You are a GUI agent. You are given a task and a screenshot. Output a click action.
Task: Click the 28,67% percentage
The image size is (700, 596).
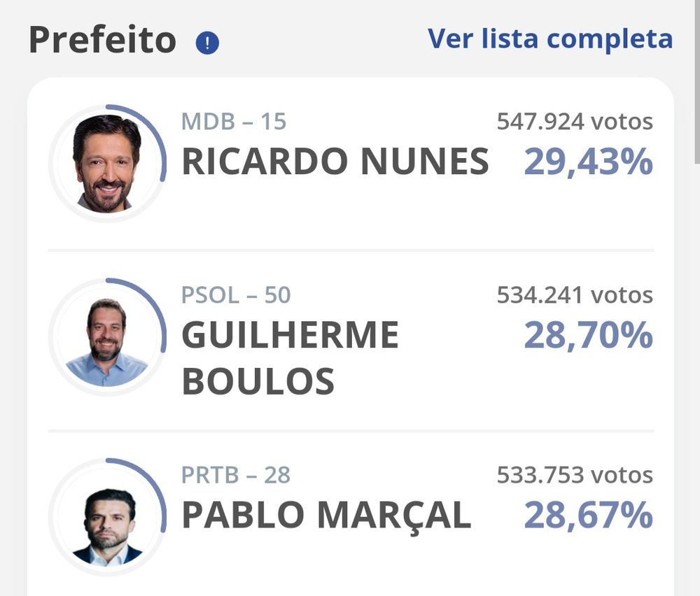point(588,516)
